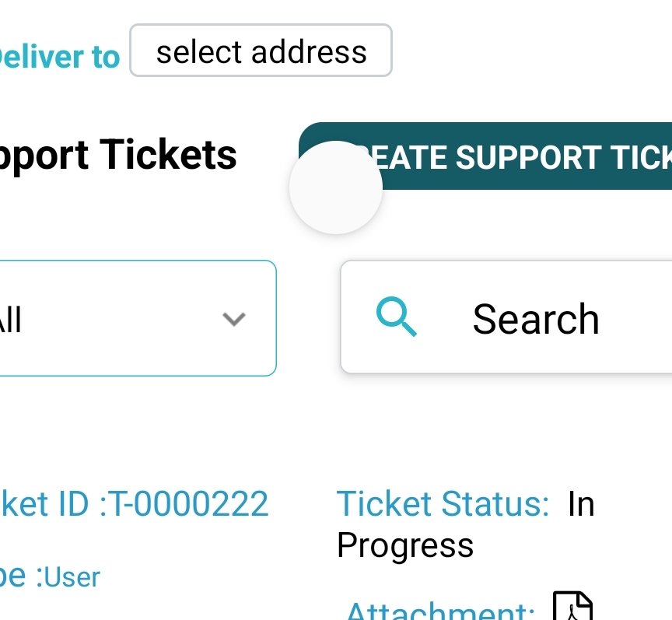
Task: Click the Create Support Ticket button
Action: click(x=485, y=156)
